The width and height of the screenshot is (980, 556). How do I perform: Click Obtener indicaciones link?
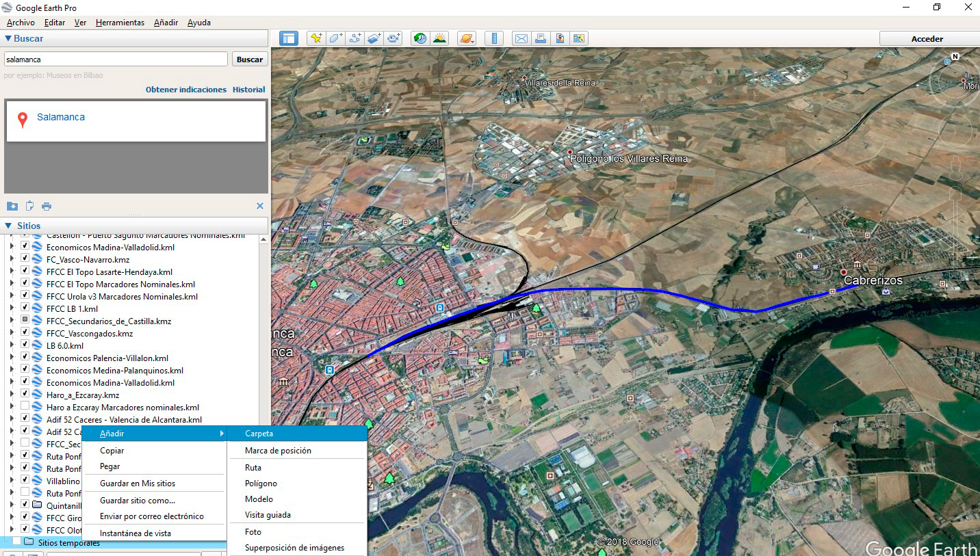(186, 90)
